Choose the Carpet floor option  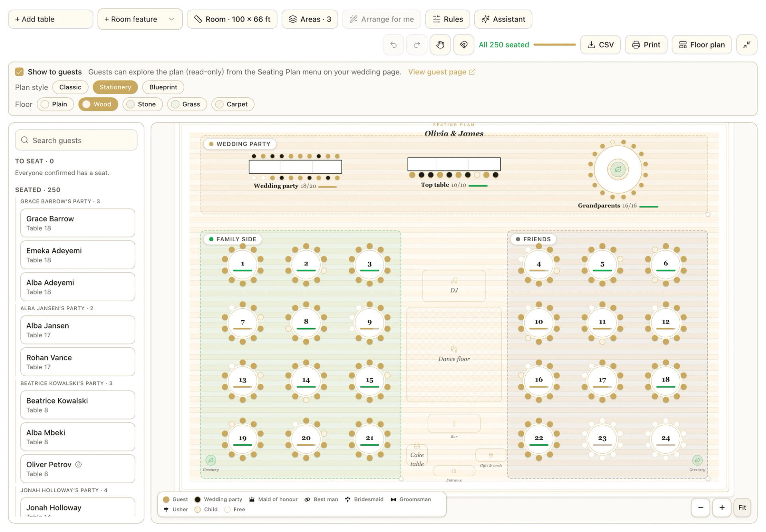pos(233,104)
